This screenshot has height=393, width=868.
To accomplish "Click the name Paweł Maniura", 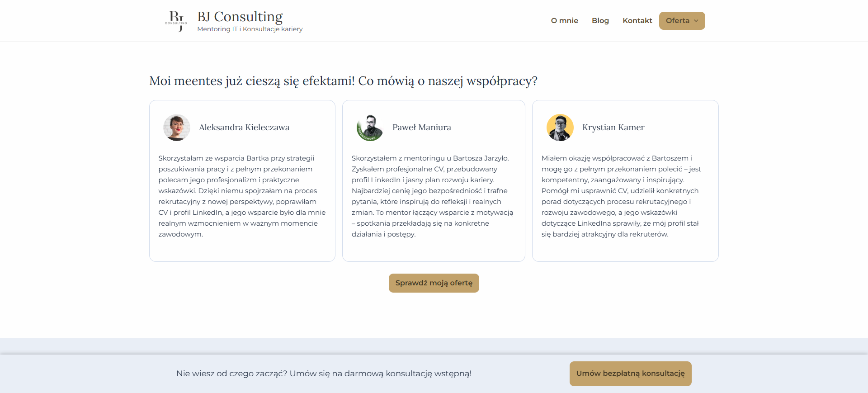I will [x=421, y=128].
